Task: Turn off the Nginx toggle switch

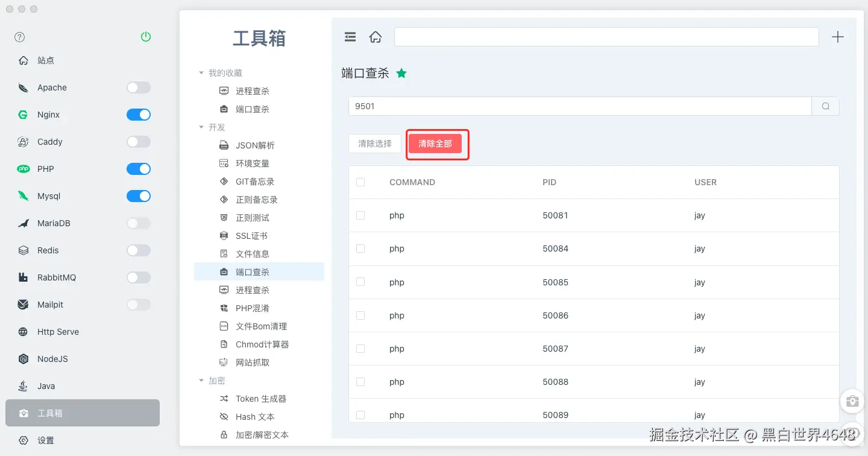Action: tap(139, 115)
